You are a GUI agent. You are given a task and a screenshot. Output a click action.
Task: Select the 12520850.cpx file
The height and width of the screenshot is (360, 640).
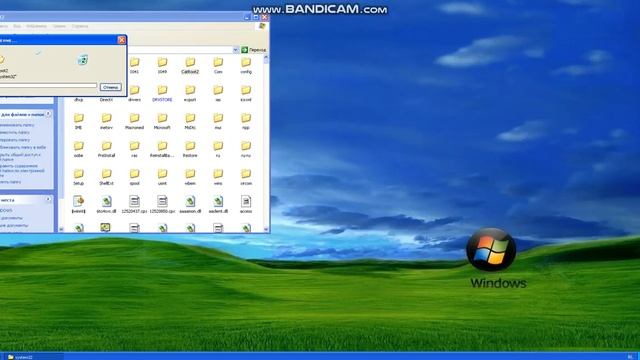click(x=162, y=204)
